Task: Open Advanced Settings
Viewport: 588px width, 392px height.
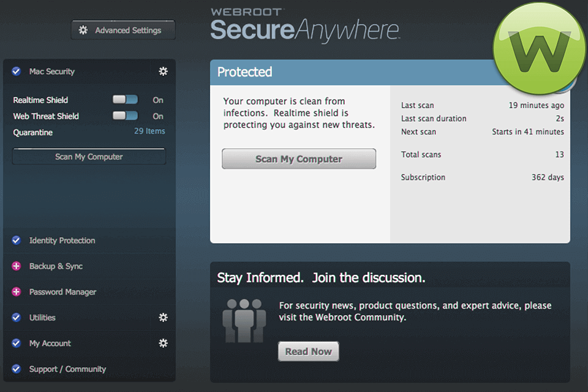Action: [x=123, y=30]
